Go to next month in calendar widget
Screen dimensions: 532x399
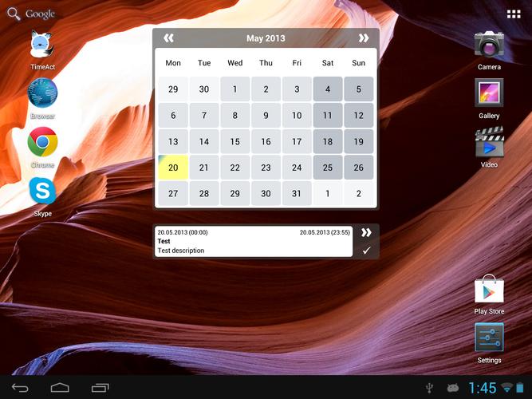[x=364, y=38]
